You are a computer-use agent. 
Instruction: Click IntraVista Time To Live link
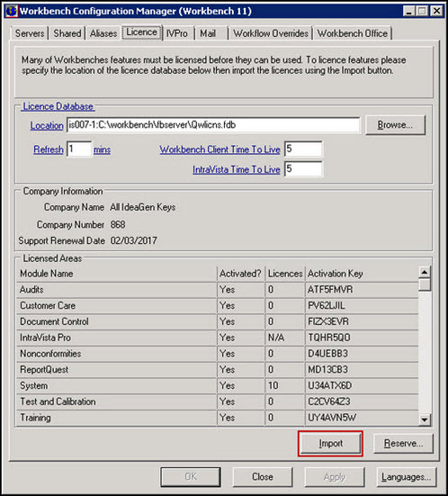click(x=237, y=169)
